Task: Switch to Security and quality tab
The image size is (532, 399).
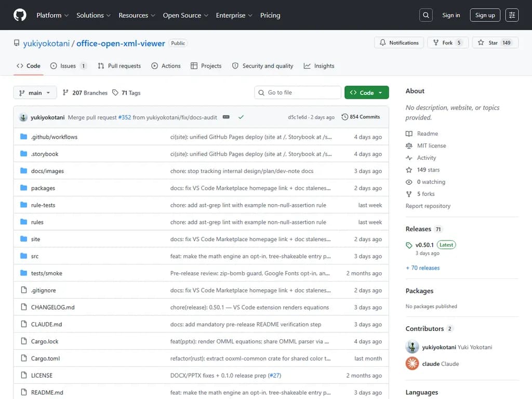Action: click(262, 66)
